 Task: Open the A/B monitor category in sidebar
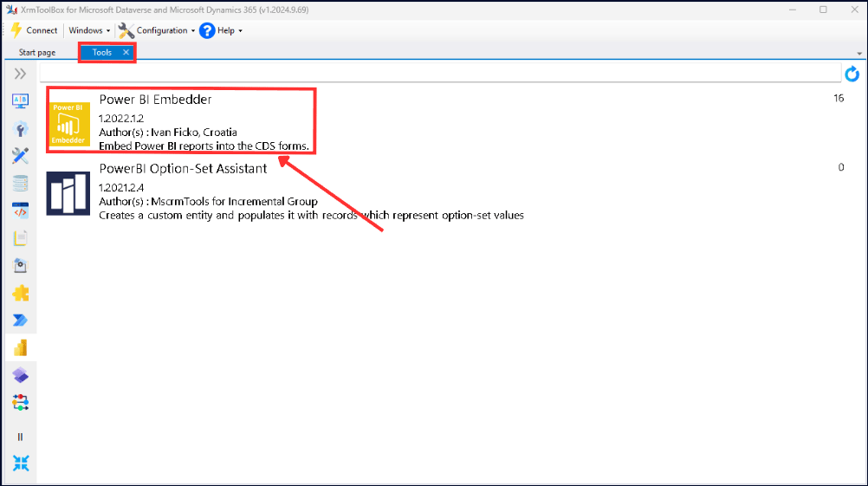click(21, 101)
